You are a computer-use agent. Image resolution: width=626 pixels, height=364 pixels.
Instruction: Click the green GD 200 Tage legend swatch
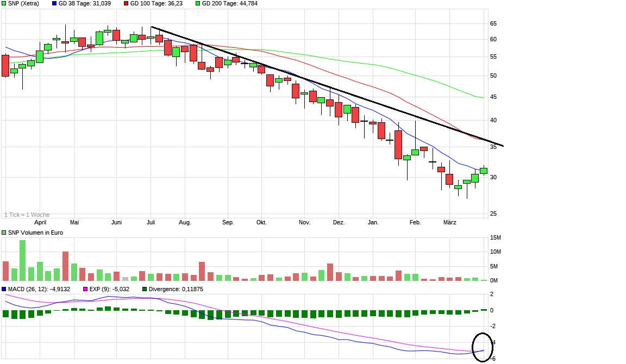tap(198, 4)
